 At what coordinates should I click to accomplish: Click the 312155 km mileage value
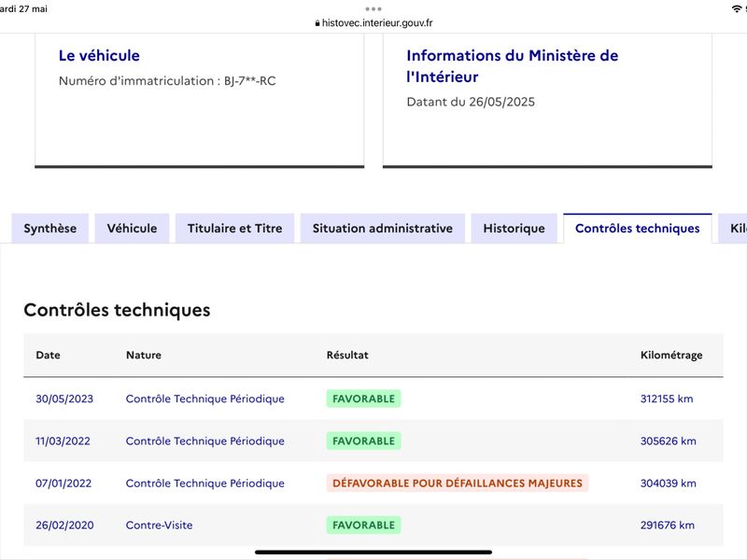pyautogui.click(x=667, y=399)
